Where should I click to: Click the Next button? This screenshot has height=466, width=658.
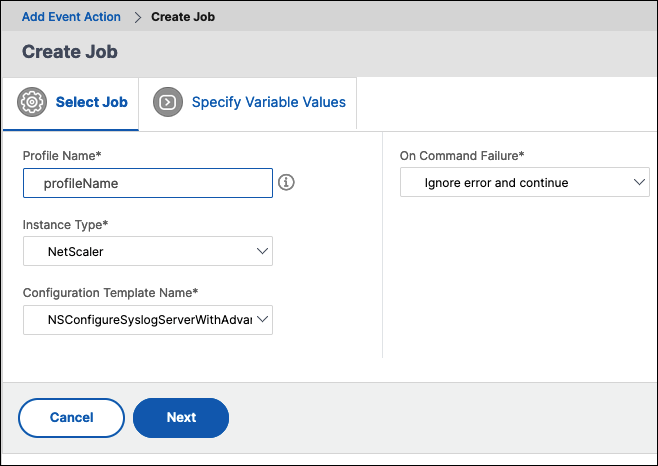click(x=181, y=418)
